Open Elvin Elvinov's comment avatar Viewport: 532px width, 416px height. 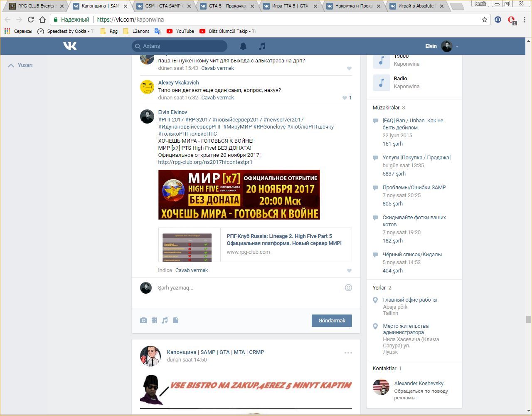[x=147, y=116]
